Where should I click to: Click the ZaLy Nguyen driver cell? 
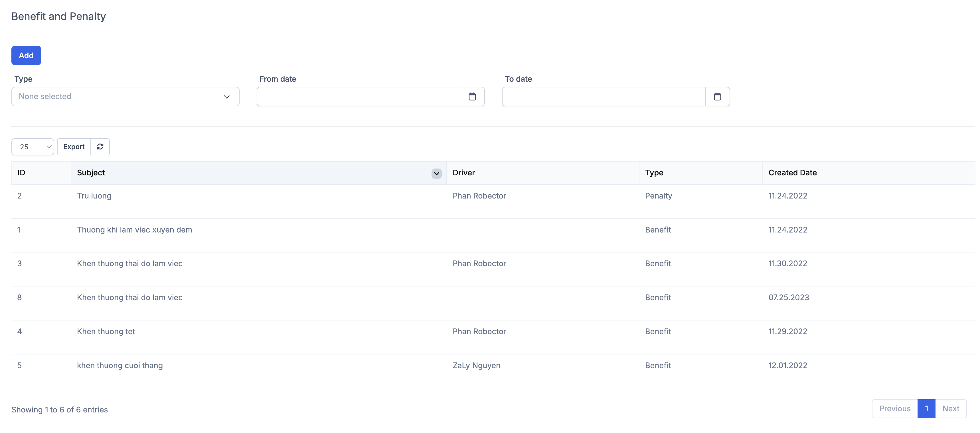[476, 365]
